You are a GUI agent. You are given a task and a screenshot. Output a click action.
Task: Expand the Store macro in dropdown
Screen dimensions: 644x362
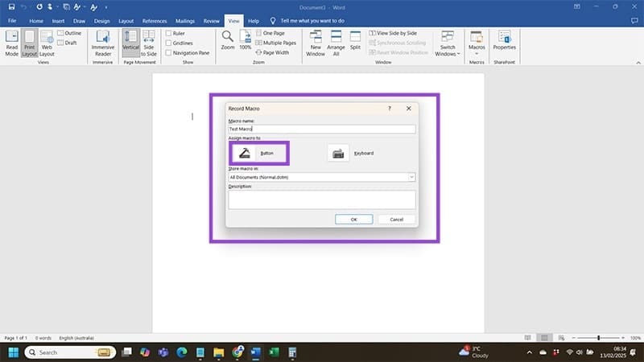(411, 177)
